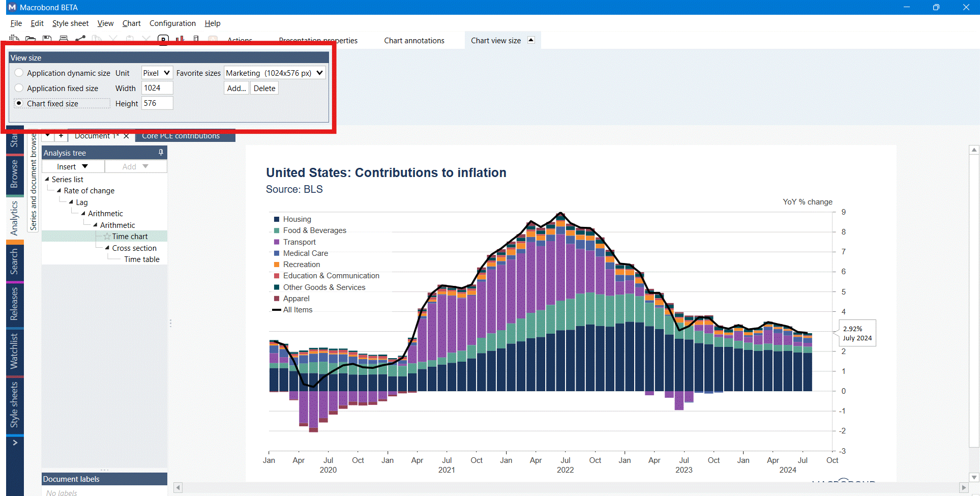This screenshot has width=980, height=496.
Task: Collapse the Series list tree node
Action: pyautogui.click(x=47, y=179)
